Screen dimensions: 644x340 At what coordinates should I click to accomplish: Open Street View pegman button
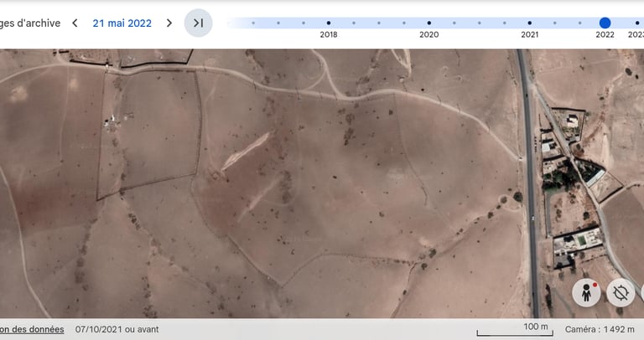coord(586,293)
